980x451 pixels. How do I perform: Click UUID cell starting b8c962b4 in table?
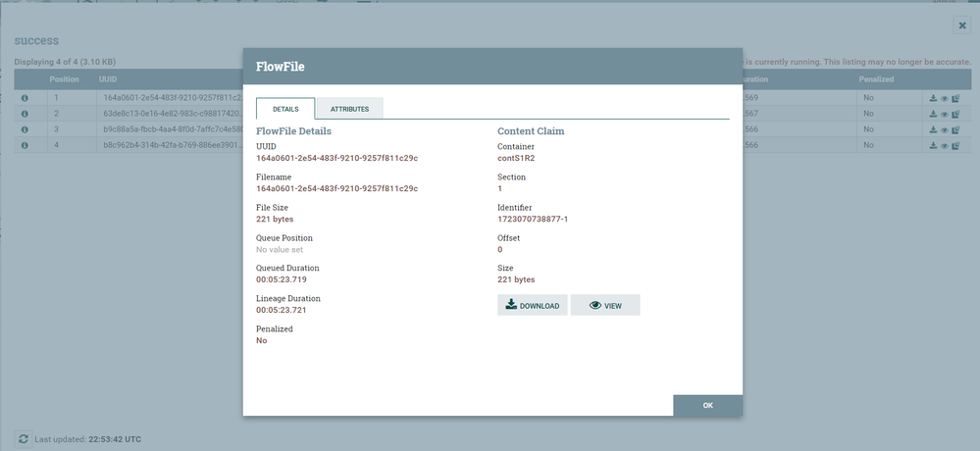tap(173, 145)
